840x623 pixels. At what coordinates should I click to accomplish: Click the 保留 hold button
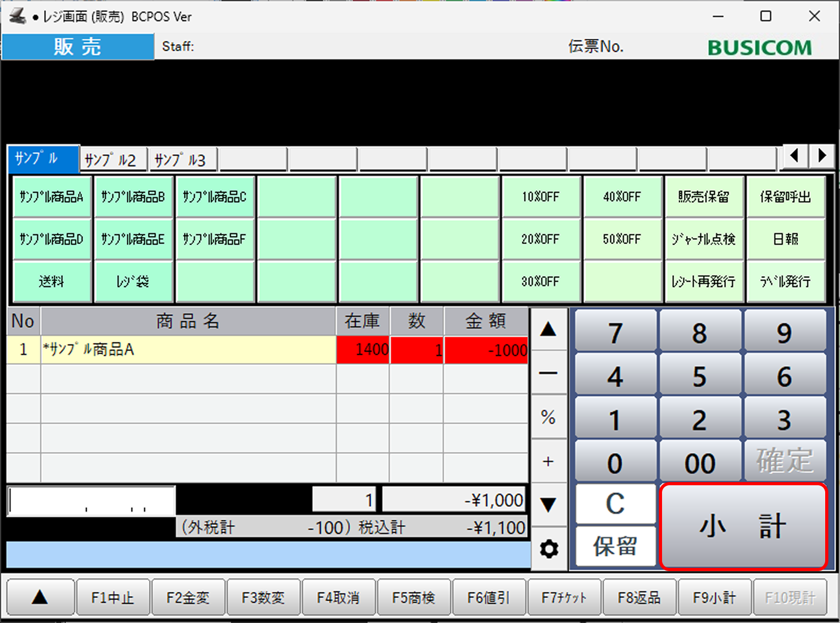point(615,546)
